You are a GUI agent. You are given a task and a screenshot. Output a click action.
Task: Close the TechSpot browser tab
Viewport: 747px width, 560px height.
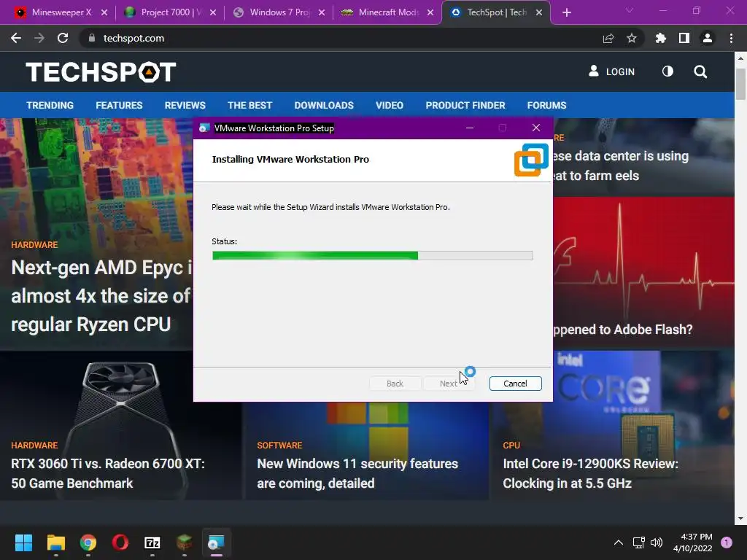(539, 13)
